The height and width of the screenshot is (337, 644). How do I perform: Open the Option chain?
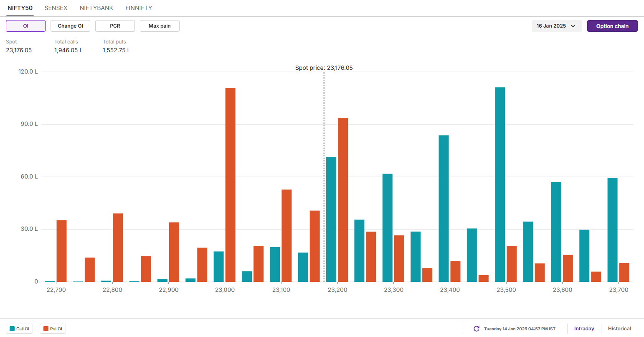click(612, 26)
